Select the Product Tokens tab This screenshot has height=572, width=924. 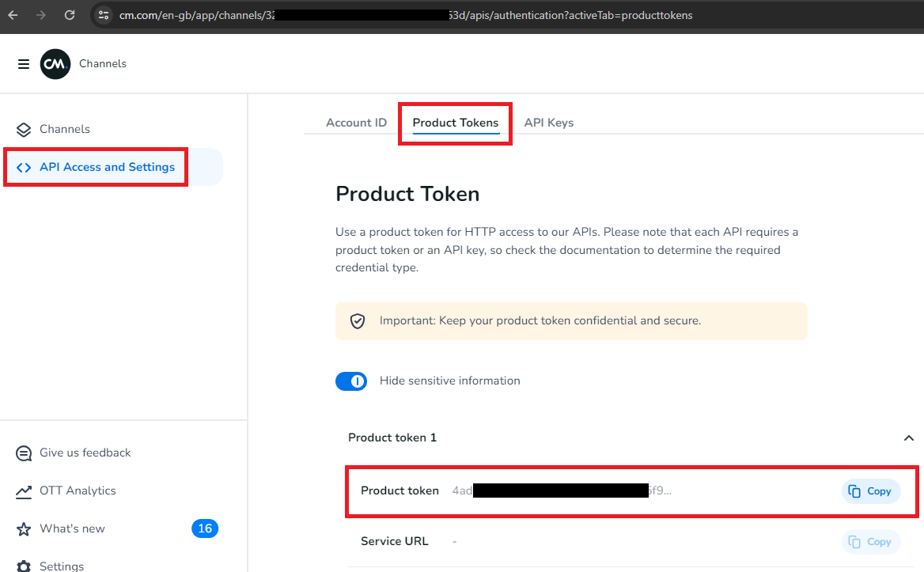pos(456,123)
